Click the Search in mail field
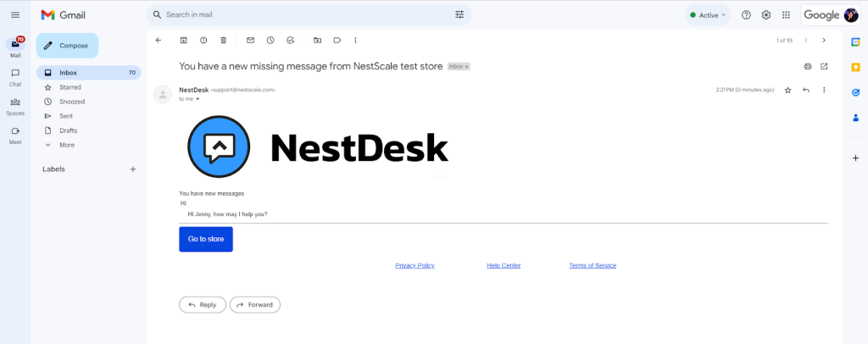 [x=309, y=15]
